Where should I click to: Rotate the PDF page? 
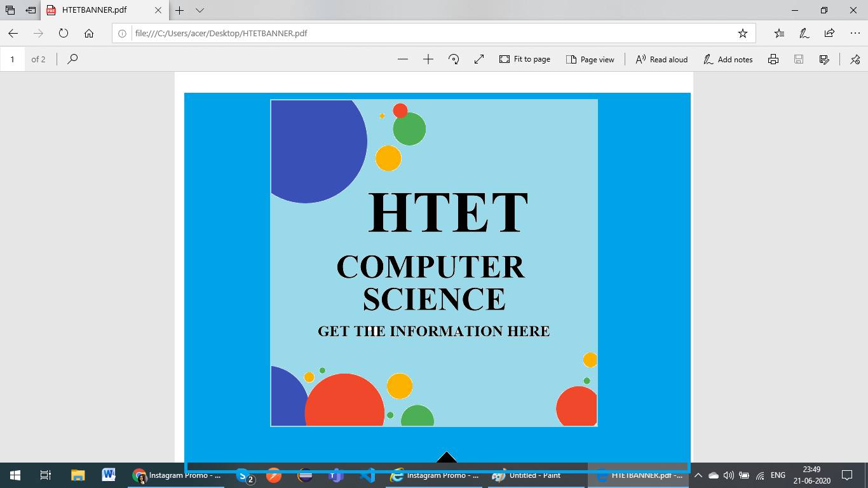point(454,59)
